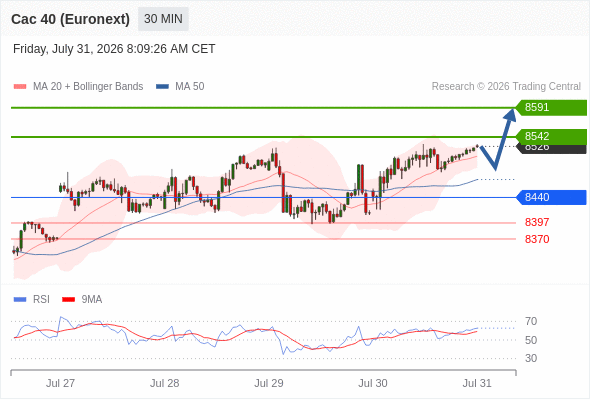Click the blue RSI legend swatch

pyautogui.click(x=20, y=300)
